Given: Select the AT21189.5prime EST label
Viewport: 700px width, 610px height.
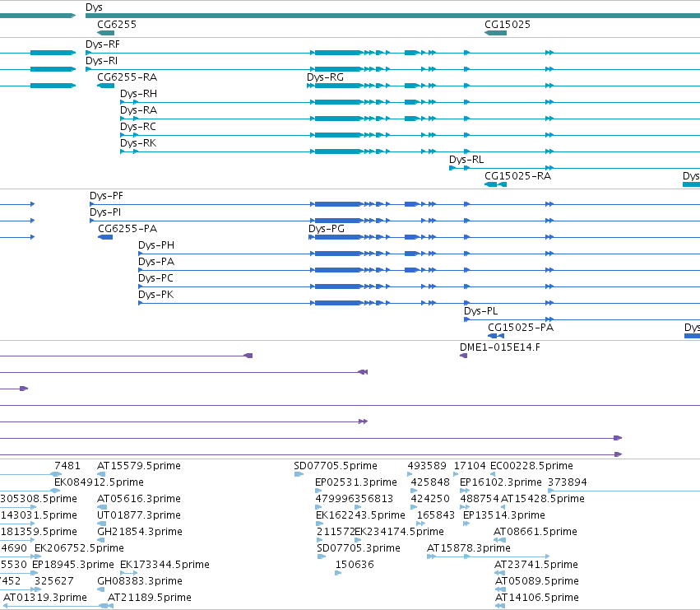Looking at the screenshot, I should point(150,598).
